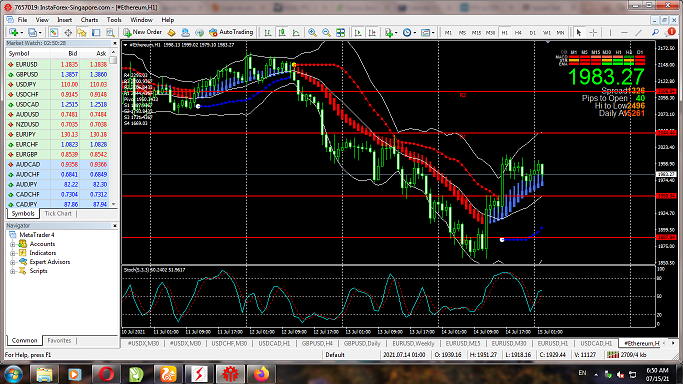The height and width of the screenshot is (384, 683).
Task: Switch to the Tick Chart tab
Action: pyautogui.click(x=58, y=214)
